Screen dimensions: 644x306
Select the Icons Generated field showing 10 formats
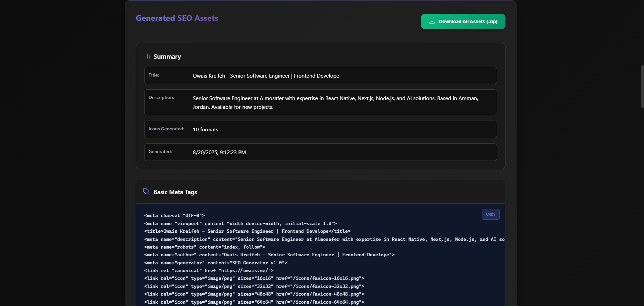coord(320,129)
